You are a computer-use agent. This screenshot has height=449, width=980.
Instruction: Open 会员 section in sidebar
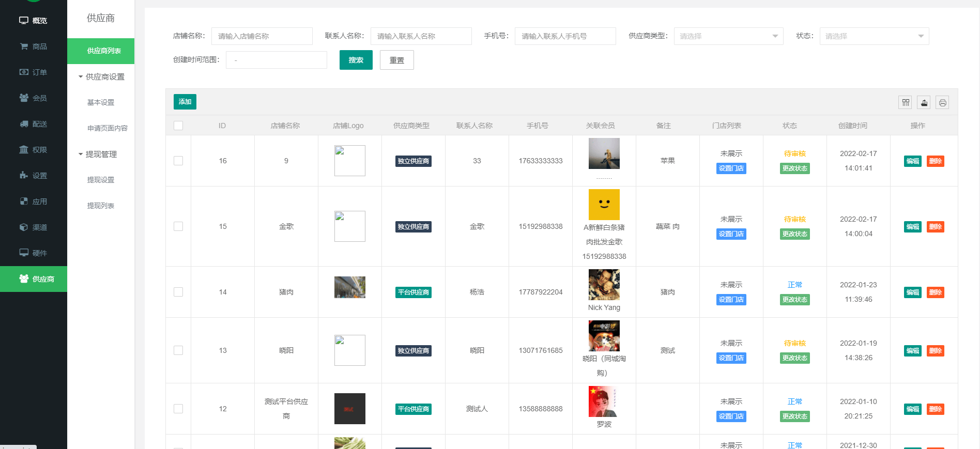pyautogui.click(x=34, y=98)
